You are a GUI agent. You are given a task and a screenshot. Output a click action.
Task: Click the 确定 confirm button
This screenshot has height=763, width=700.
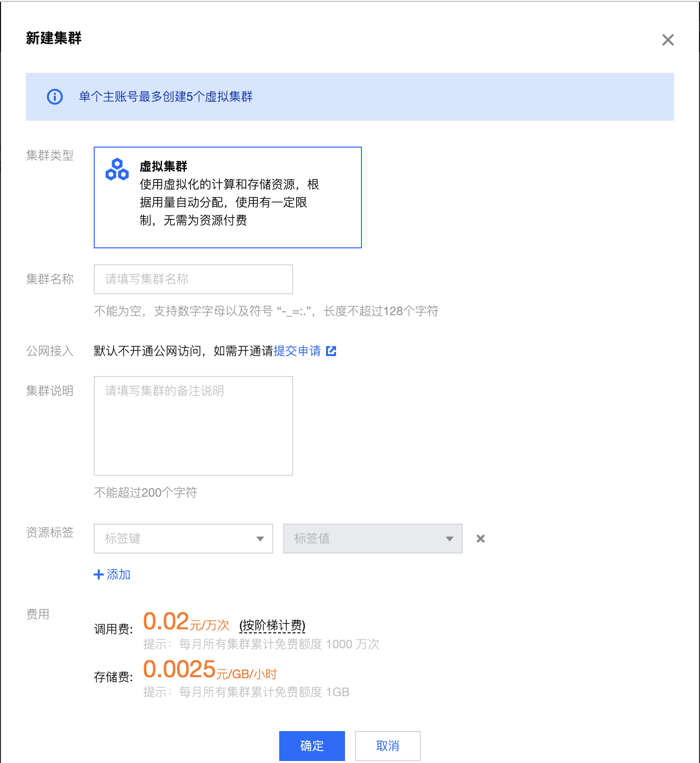(312, 746)
